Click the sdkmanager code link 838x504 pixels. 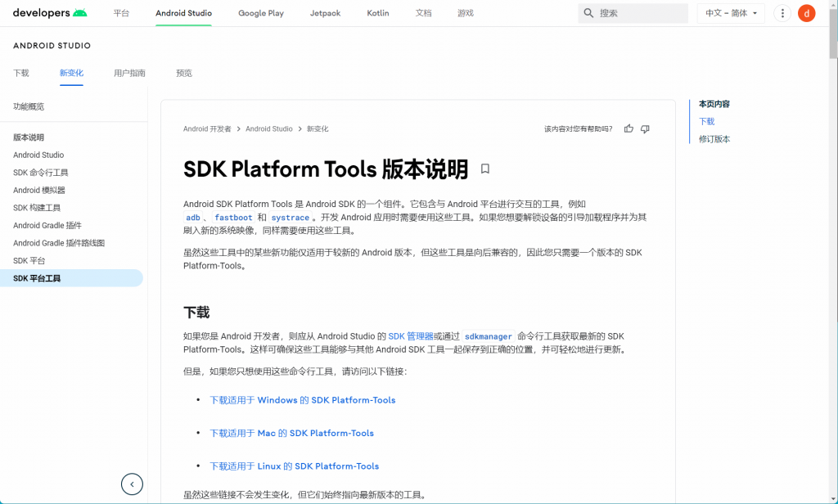click(x=488, y=337)
